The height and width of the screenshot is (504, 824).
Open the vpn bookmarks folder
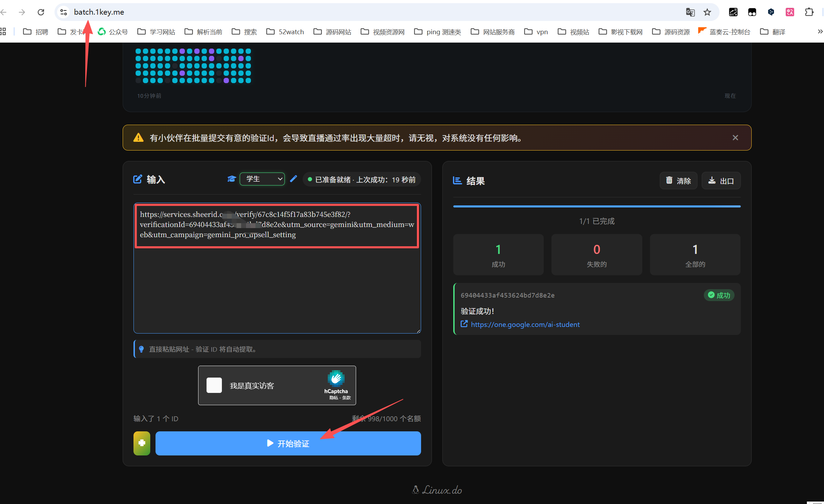[536, 31]
